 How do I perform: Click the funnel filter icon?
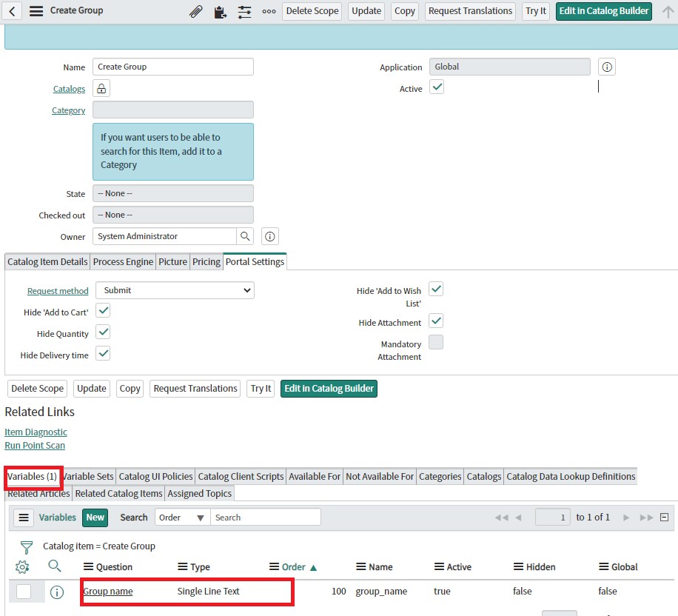[27, 547]
